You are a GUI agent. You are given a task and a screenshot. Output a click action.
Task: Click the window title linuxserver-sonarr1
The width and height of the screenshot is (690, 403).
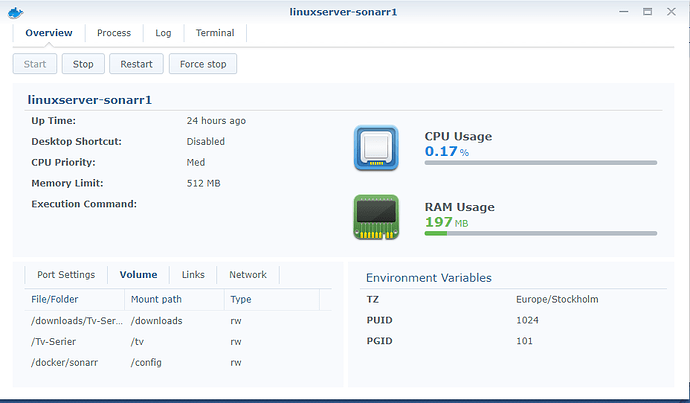343,12
